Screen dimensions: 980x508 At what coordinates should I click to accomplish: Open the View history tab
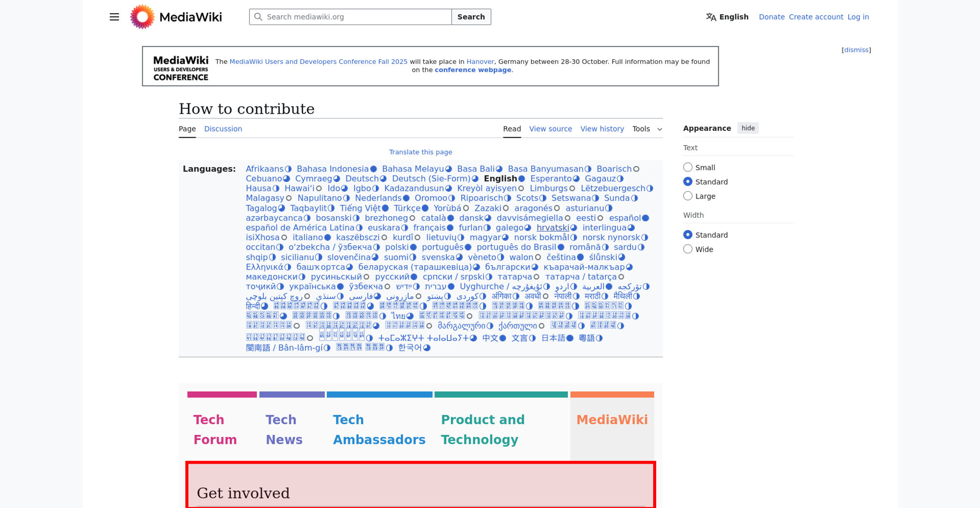[602, 129]
